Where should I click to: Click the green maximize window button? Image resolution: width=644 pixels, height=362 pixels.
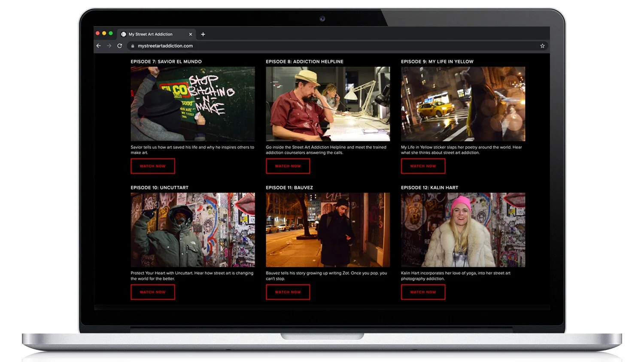click(111, 33)
